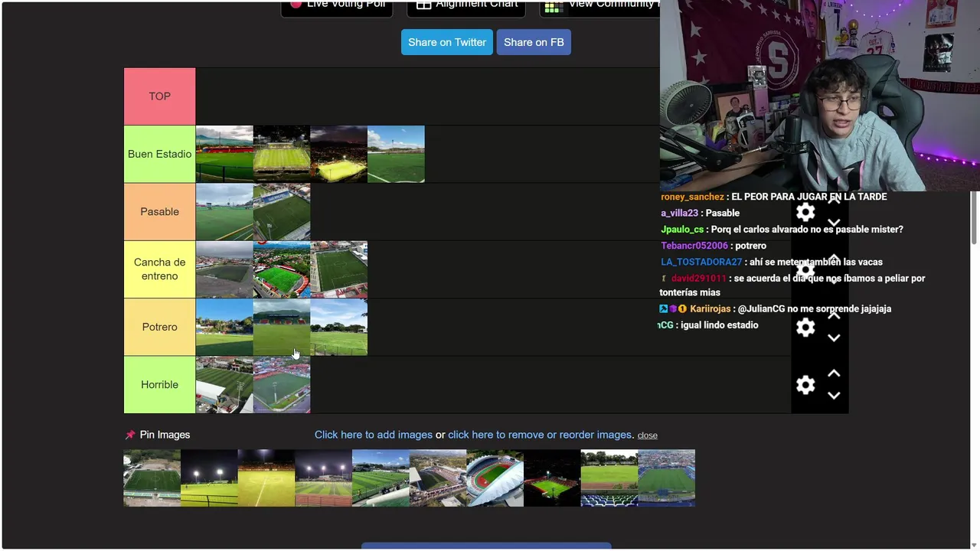Pick tenth unranked blue-roofed stadium in pool
980x551 pixels.
click(x=666, y=478)
